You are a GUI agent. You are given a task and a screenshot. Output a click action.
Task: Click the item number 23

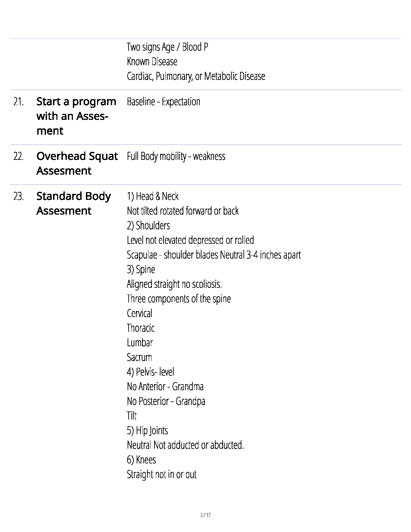18,196
